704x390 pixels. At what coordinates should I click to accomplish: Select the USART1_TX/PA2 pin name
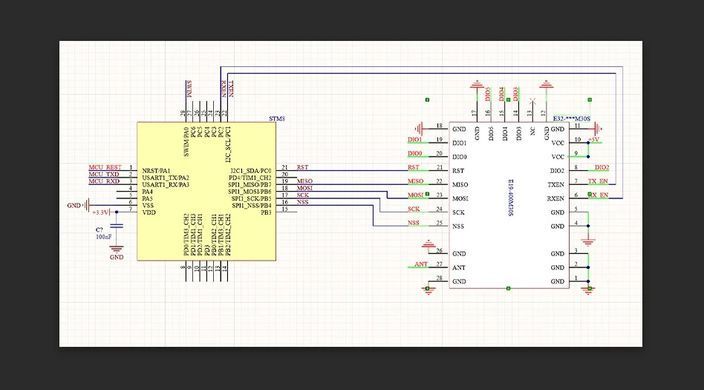point(166,178)
